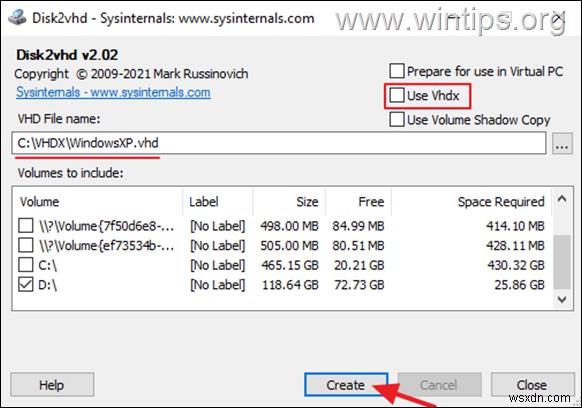
Task: Sort by the Size column header
Action: coord(290,202)
